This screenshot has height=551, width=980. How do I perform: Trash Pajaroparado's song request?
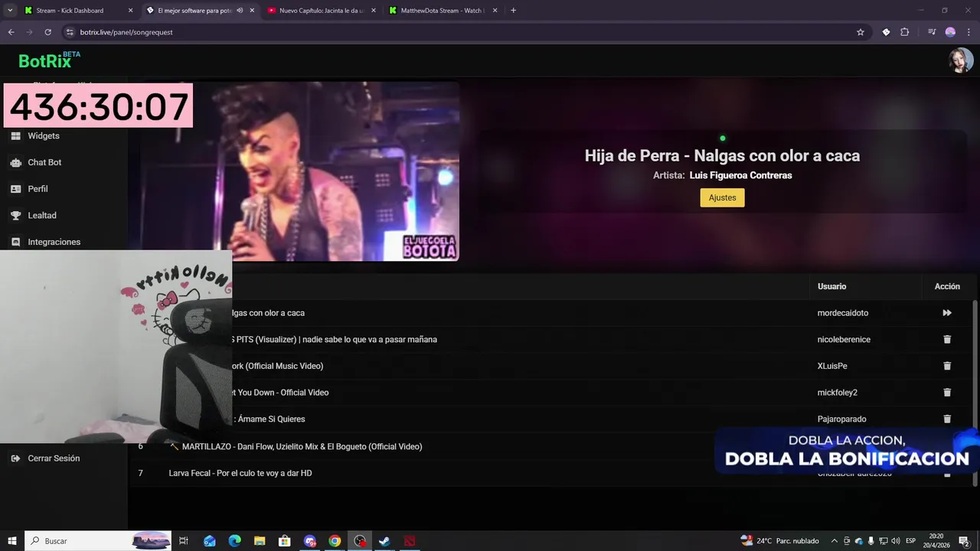point(947,419)
